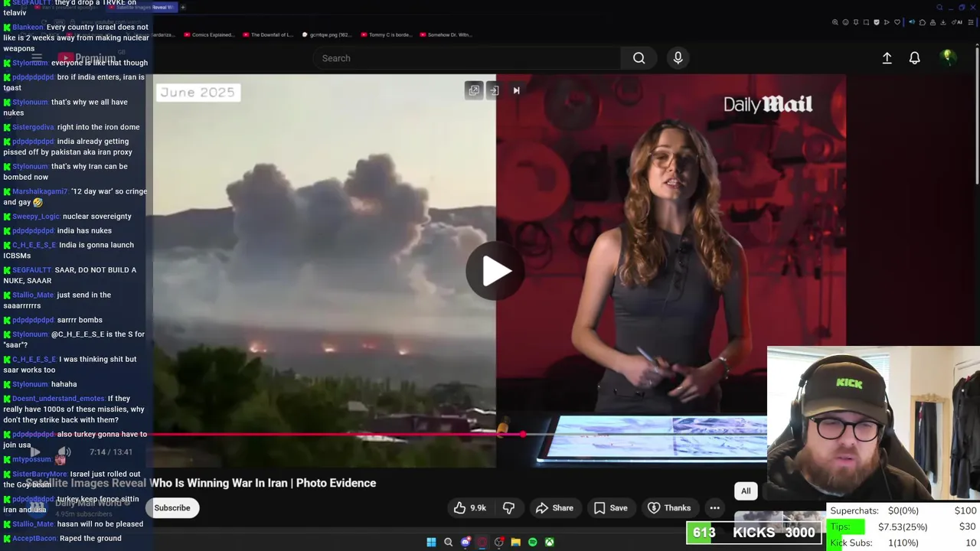Open the YouTube account avatar menu
980x551 pixels.
point(948,57)
